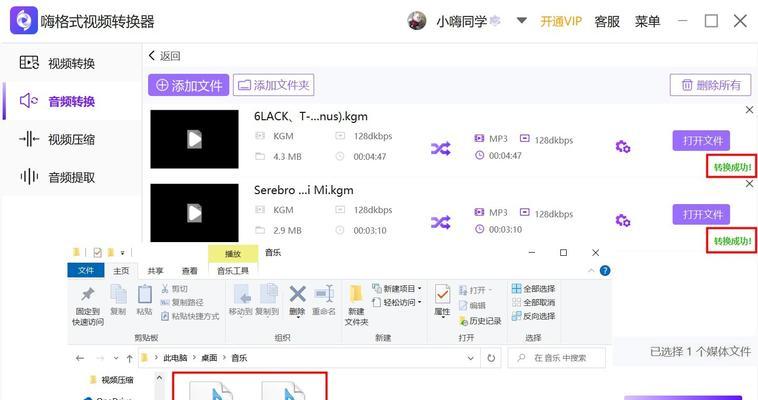Switch to 主页 tab in Explorer
The width and height of the screenshot is (758, 400).
(121, 271)
